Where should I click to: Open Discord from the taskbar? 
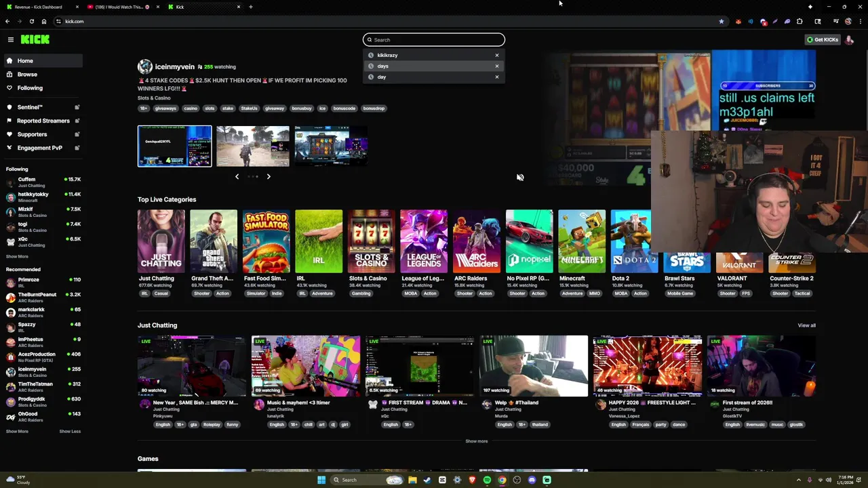(532, 480)
